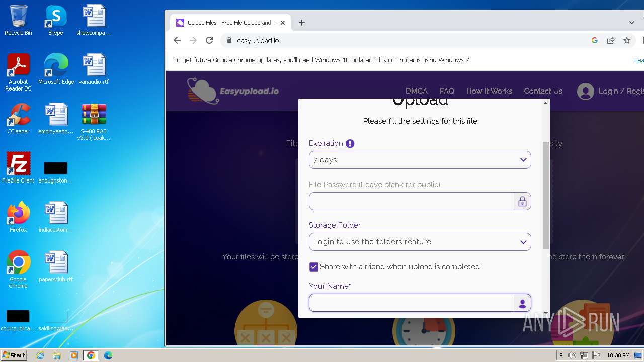644x362 pixels.
Task: Open Windows Explorer folder in taskbar
Action: (x=57, y=355)
